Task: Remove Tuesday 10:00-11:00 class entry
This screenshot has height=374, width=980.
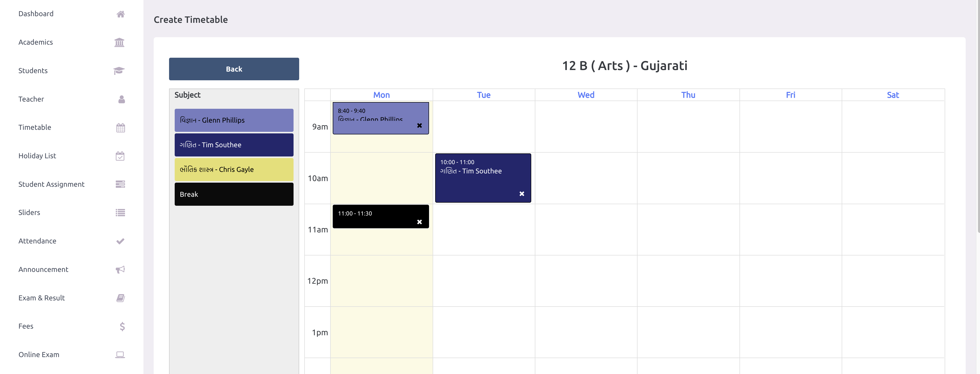Action: tap(522, 193)
